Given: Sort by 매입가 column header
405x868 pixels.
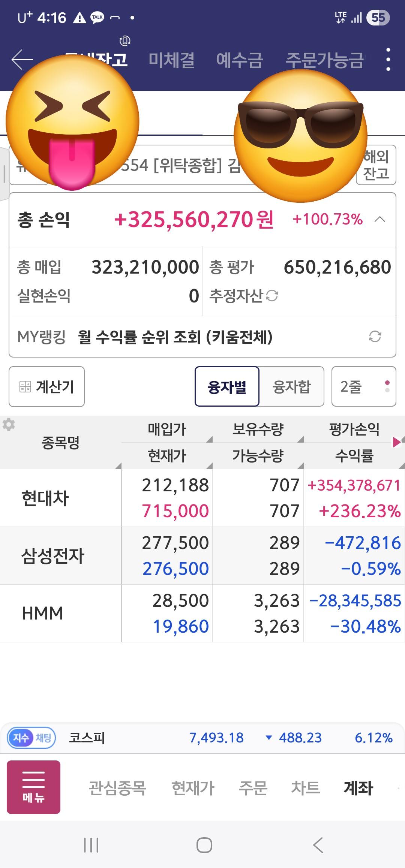Looking at the screenshot, I should pyautogui.click(x=167, y=429).
